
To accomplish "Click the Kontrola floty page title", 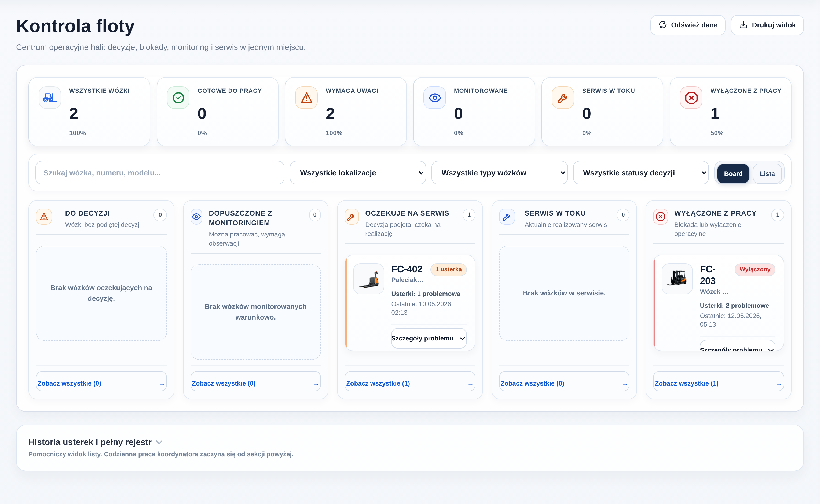I will 75,26.
